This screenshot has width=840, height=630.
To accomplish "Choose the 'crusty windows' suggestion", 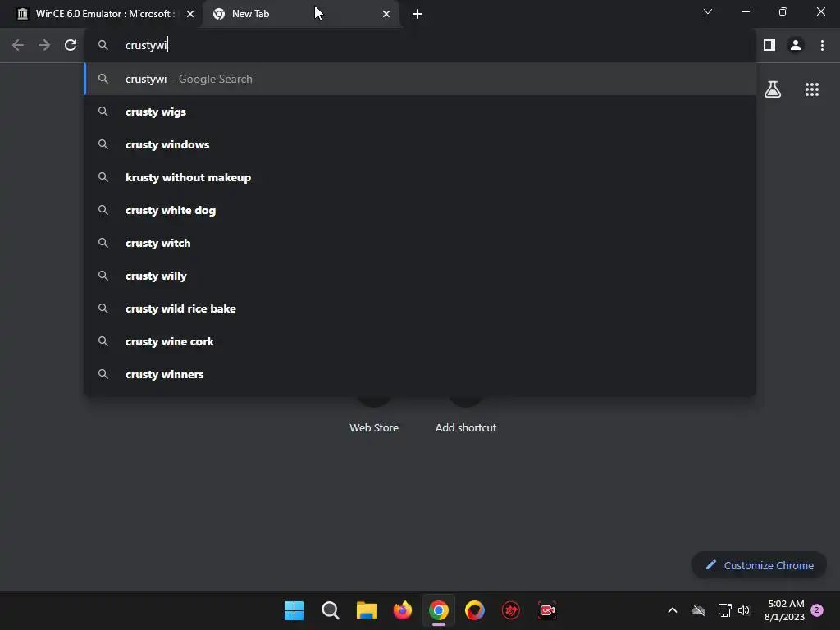I will pos(419,144).
